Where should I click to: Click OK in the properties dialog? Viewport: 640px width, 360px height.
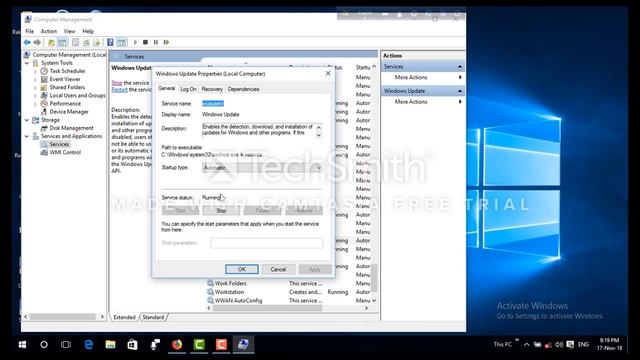pyautogui.click(x=242, y=269)
